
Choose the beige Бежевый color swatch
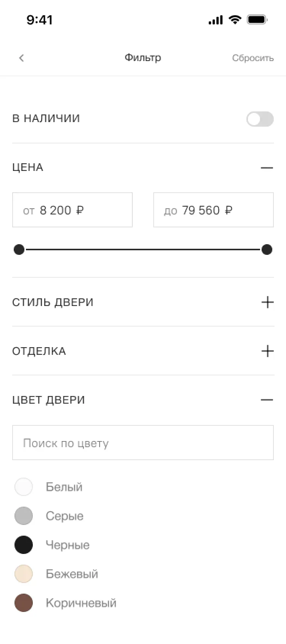tap(24, 574)
